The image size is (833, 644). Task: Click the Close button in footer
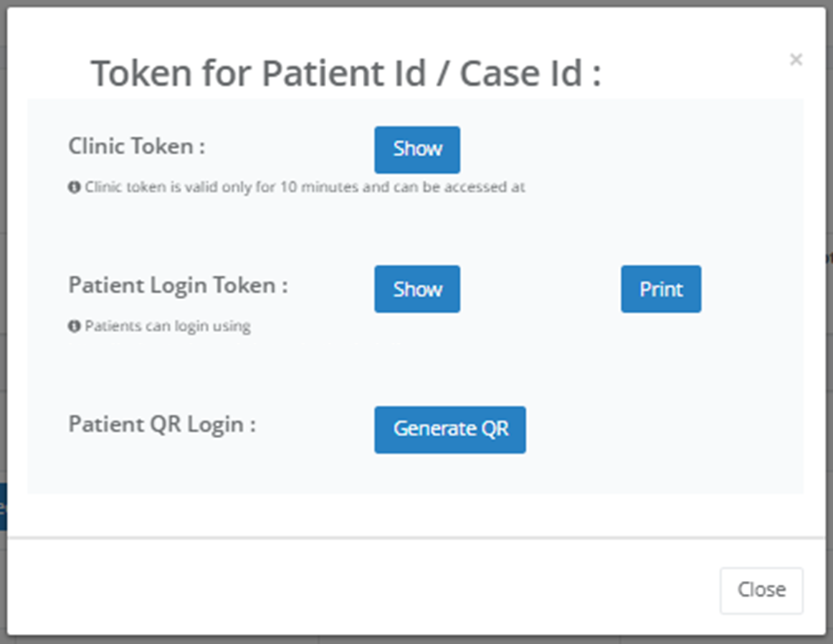click(x=761, y=590)
